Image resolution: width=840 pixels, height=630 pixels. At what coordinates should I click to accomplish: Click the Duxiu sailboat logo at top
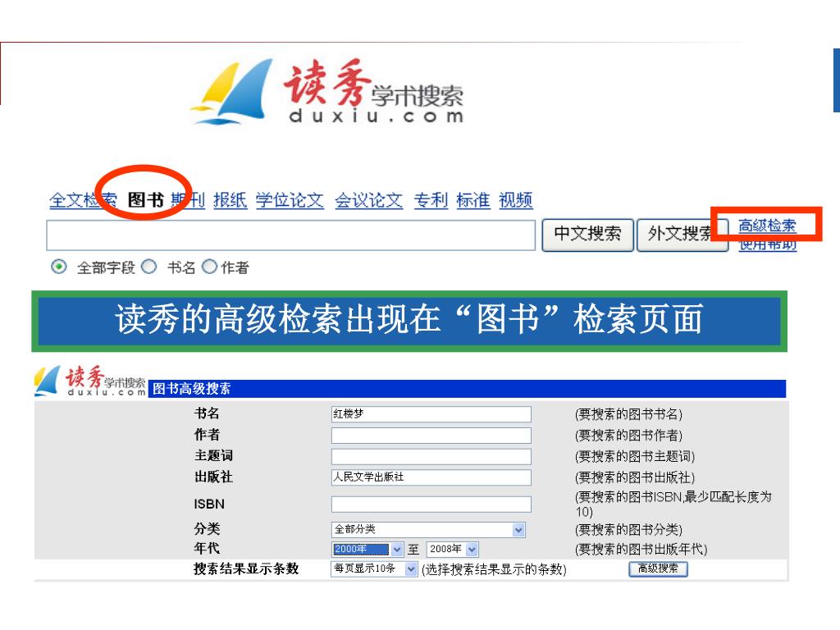[328, 92]
